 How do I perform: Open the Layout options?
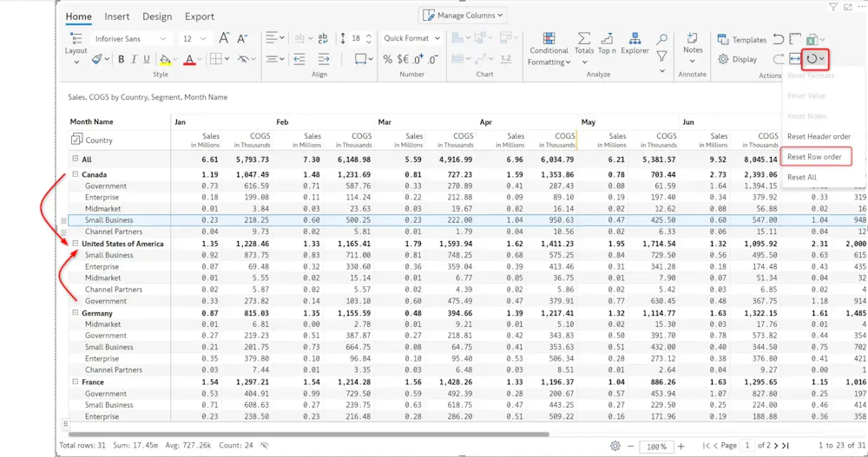[x=76, y=48]
